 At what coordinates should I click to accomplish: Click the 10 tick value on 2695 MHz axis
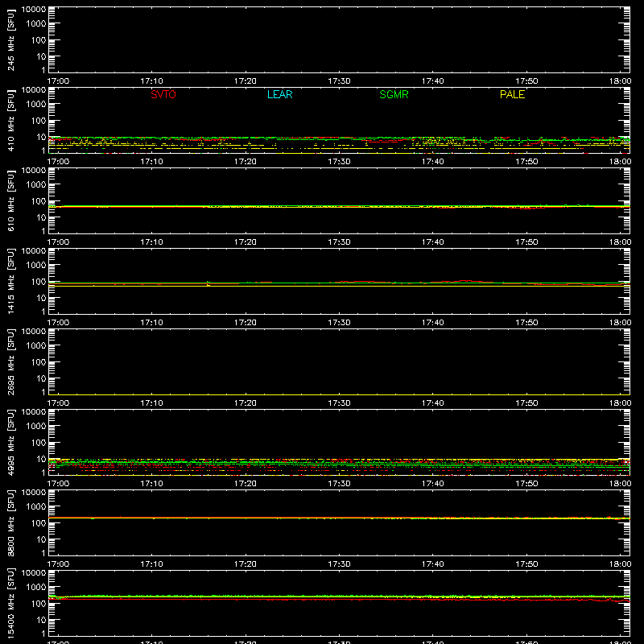(41, 378)
